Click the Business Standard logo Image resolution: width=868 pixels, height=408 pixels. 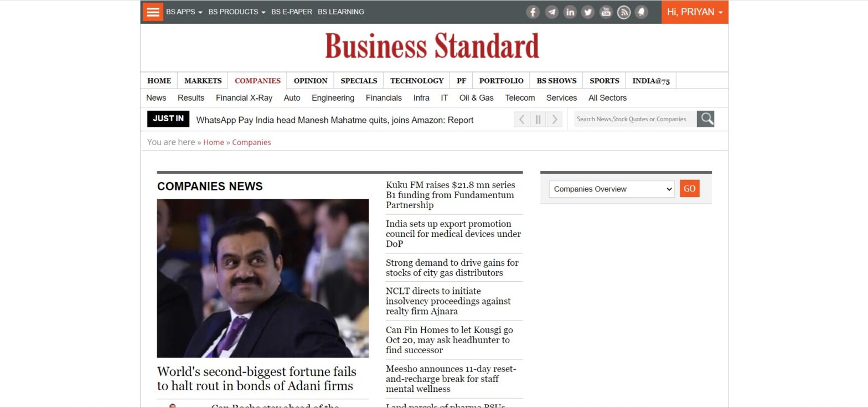[x=432, y=45]
